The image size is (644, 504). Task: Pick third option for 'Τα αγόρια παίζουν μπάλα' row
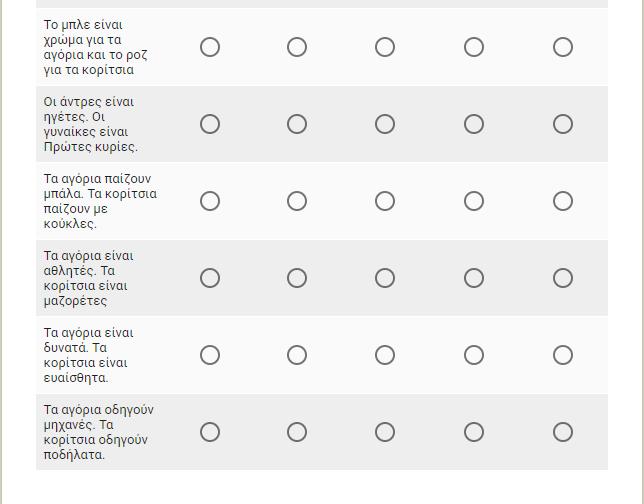coord(385,201)
